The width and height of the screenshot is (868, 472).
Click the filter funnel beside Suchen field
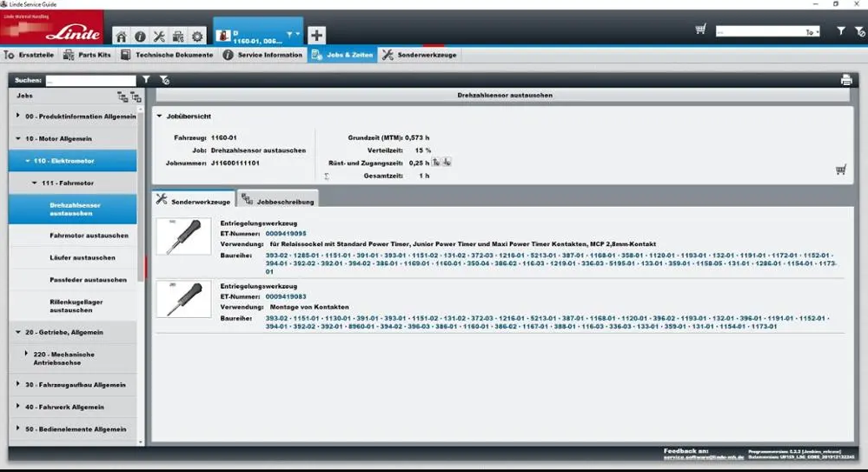point(147,80)
